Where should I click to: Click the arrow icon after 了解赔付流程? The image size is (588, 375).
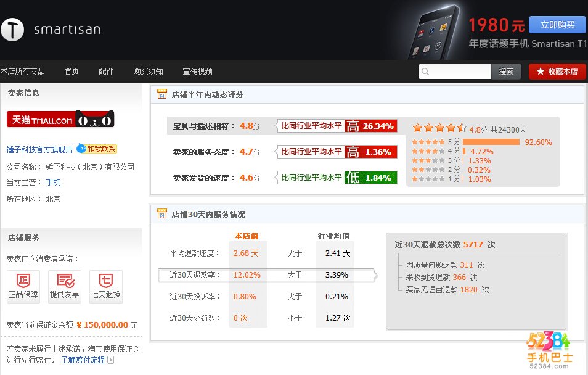[x=110, y=360]
